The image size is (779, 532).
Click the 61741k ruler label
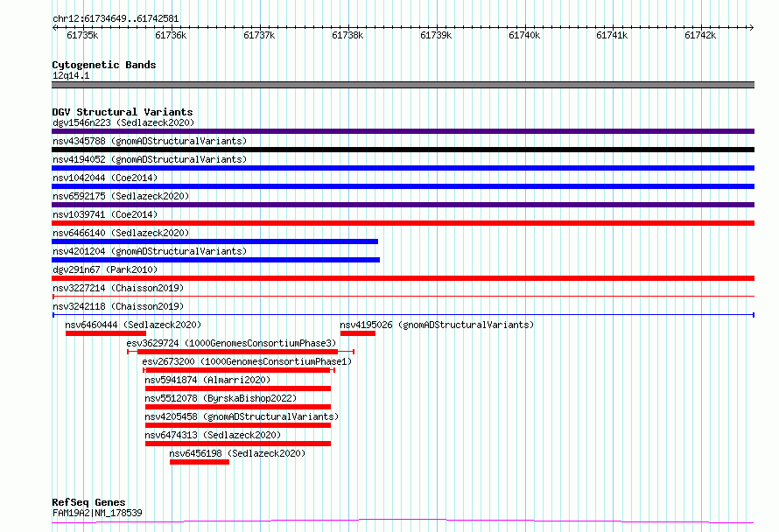612,35
